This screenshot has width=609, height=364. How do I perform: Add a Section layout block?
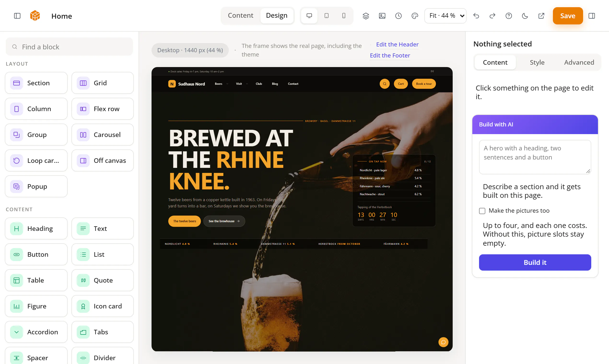point(36,83)
